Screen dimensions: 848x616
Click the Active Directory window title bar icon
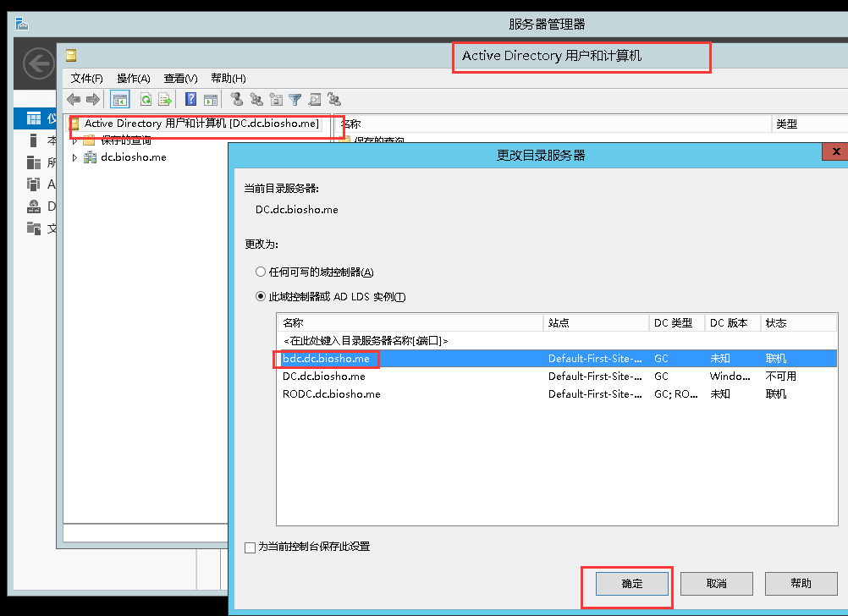(x=71, y=55)
